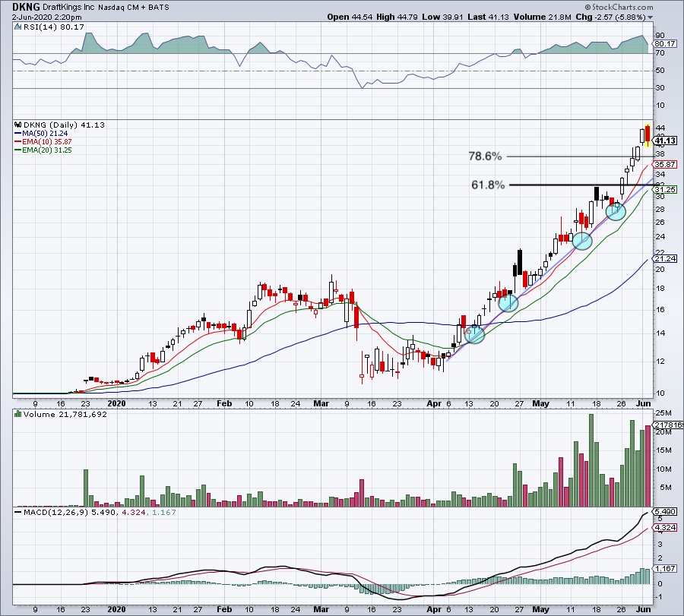Click the 78.6% Fibonacci level label
Viewport: 684px width, 616px height.
click(x=485, y=156)
